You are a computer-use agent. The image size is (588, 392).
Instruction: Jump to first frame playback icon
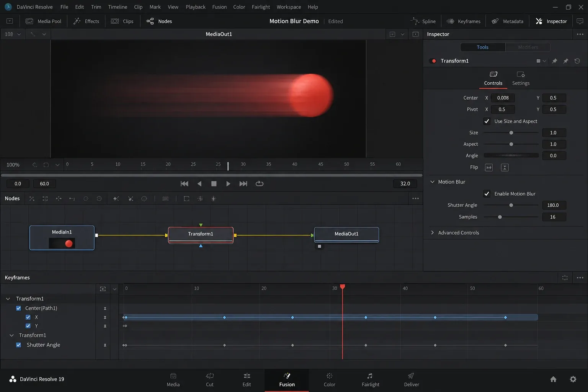coord(185,184)
